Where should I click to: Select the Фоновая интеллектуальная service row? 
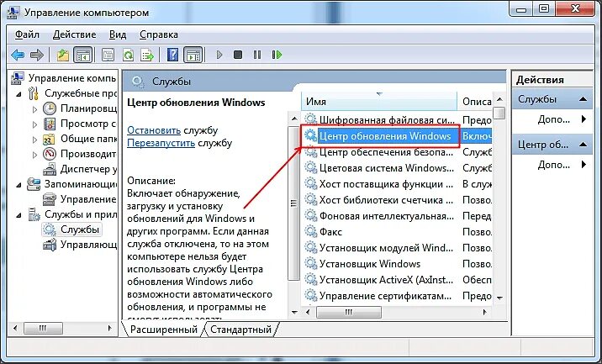coord(397,216)
